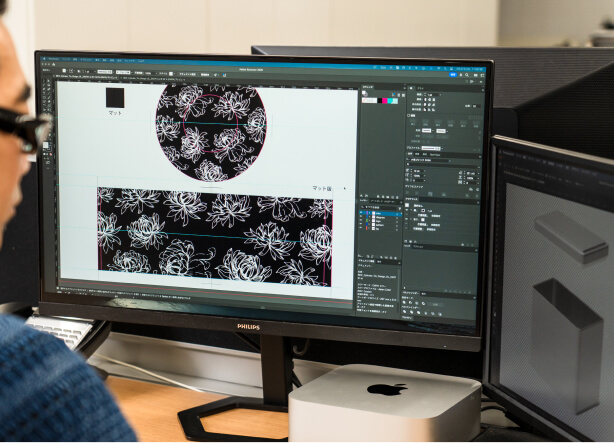
Task: Switch to the first document tab
Action: [x=85, y=77]
